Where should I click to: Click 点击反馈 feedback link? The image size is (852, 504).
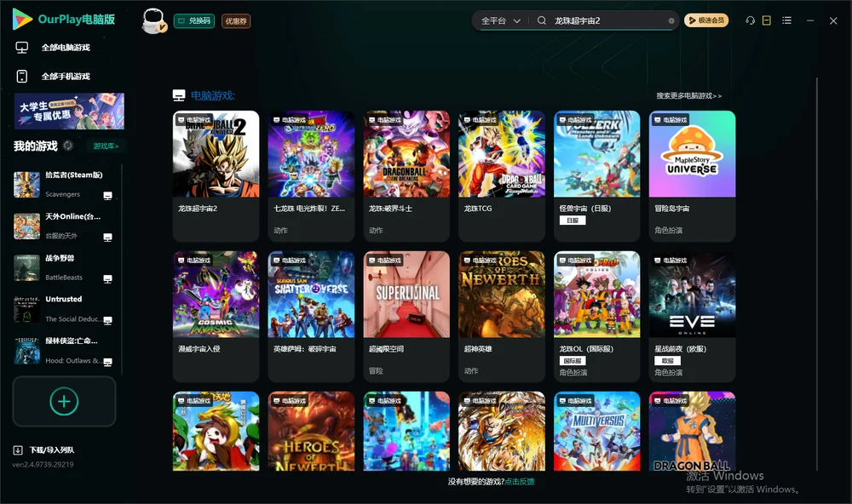click(520, 482)
